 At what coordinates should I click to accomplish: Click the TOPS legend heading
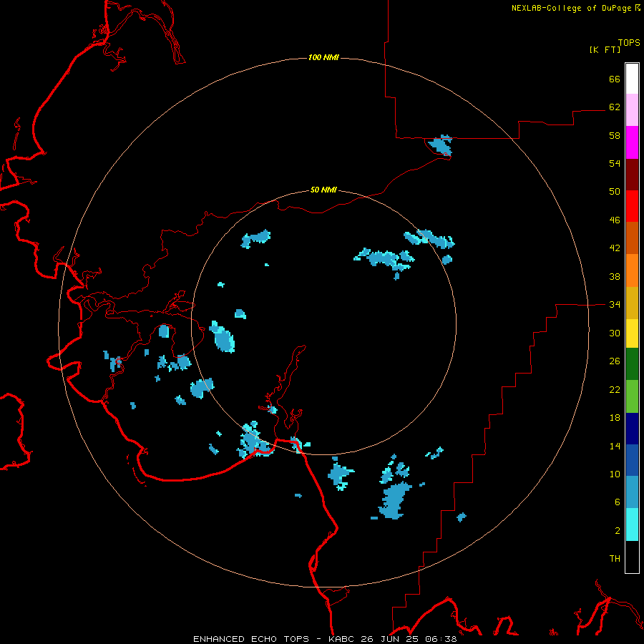[629, 43]
